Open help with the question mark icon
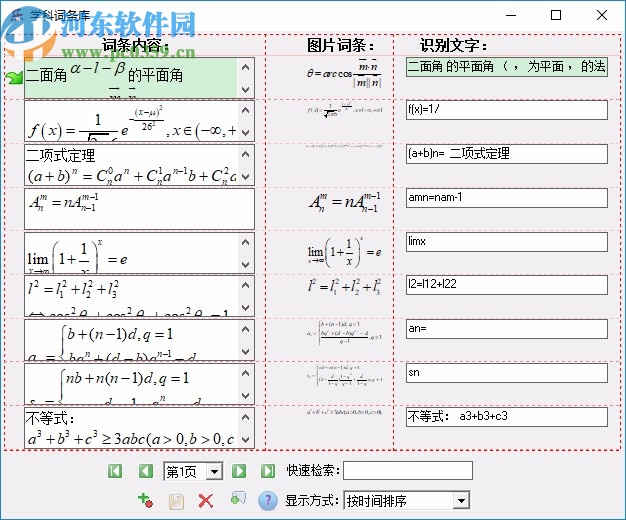The height and width of the screenshot is (520, 626). pyautogui.click(x=267, y=501)
